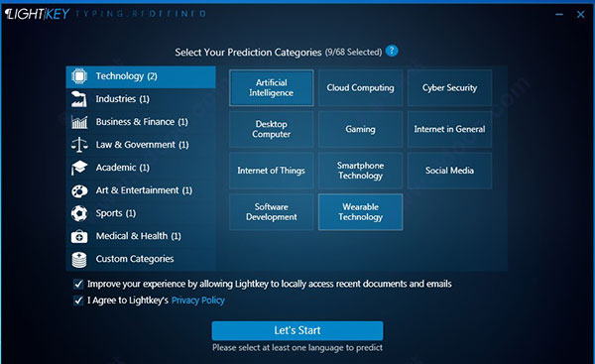This screenshot has height=364, width=595.
Task: Toggle the Software Development tile
Action: pyautogui.click(x=272, y=212)
